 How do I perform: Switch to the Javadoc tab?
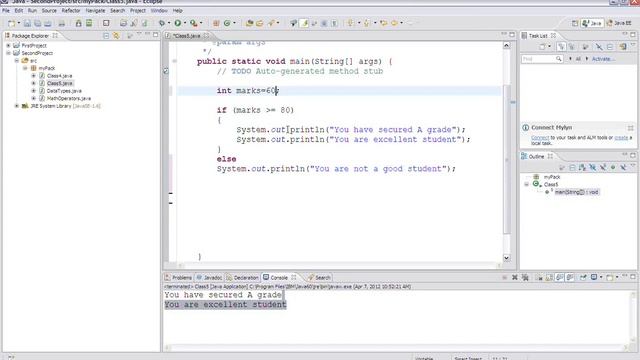pyautogui.click(x=209, y=278)
